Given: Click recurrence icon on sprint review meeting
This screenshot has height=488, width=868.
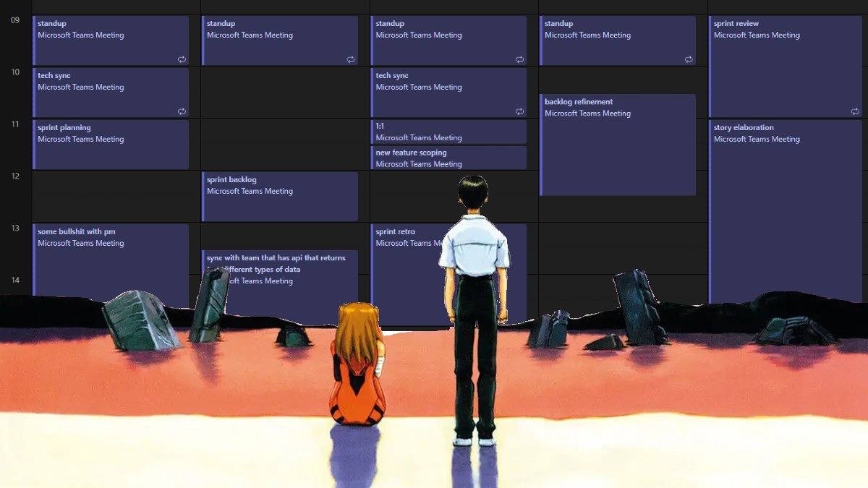Looking at the screenshot, I should 855,111.
